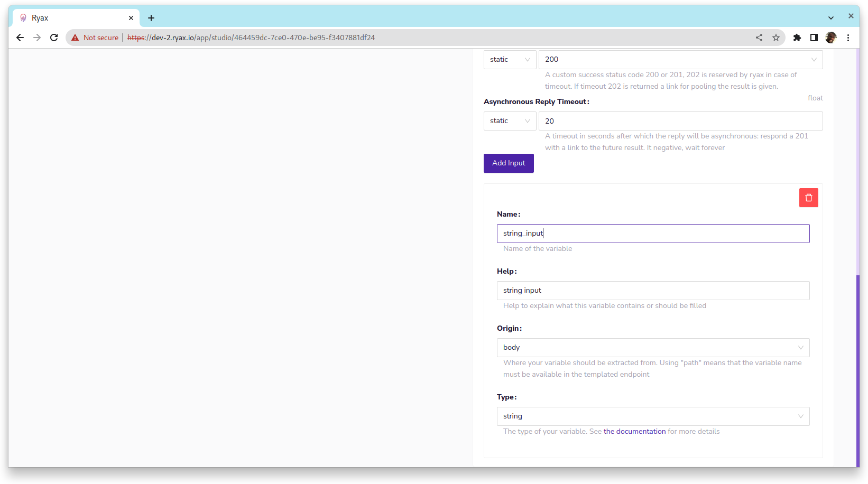
Task: Bookmark this page with the star icon
Action: coord(776,38)
